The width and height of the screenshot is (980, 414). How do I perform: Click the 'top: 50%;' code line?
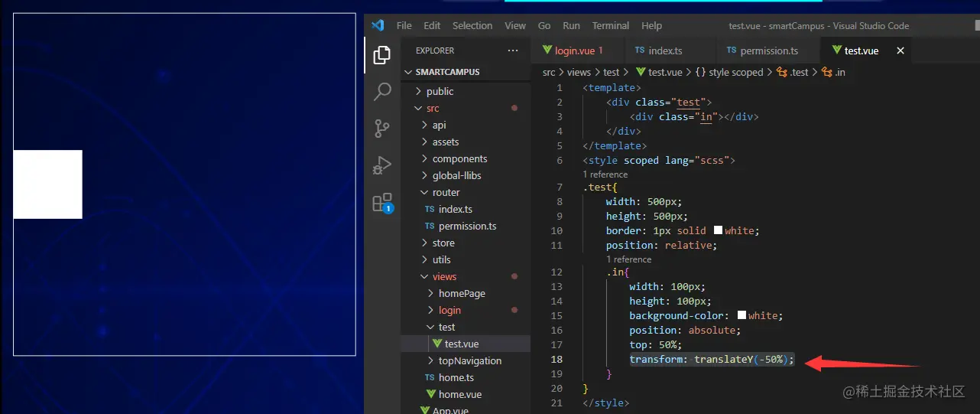coord(657,344)
